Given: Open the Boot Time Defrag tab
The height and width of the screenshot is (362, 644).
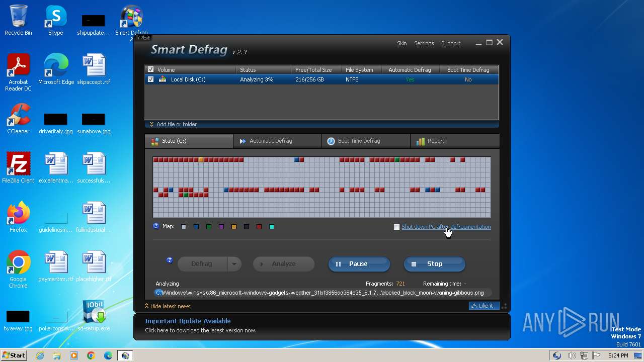Looking at the screenshot, I should tap(366, 141).
